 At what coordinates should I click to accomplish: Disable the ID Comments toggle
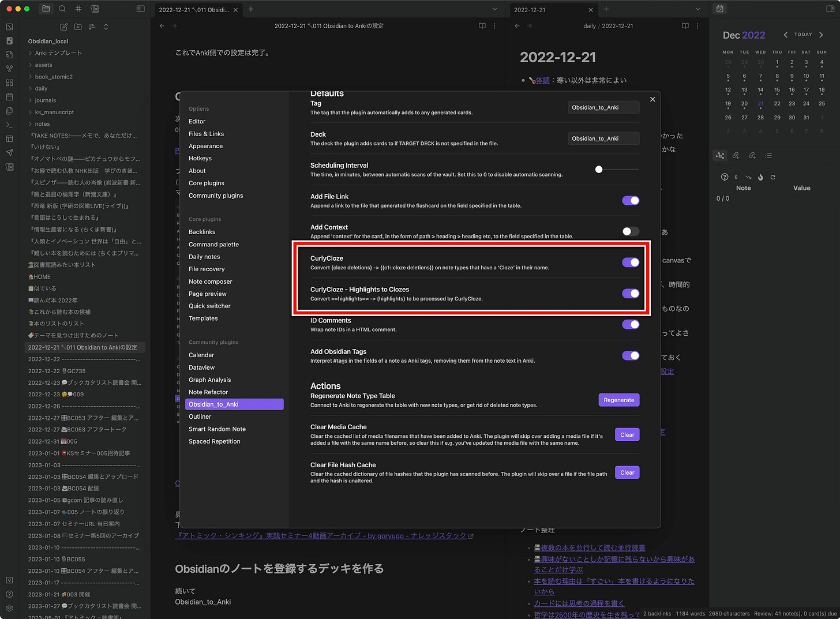coord(631,324)
